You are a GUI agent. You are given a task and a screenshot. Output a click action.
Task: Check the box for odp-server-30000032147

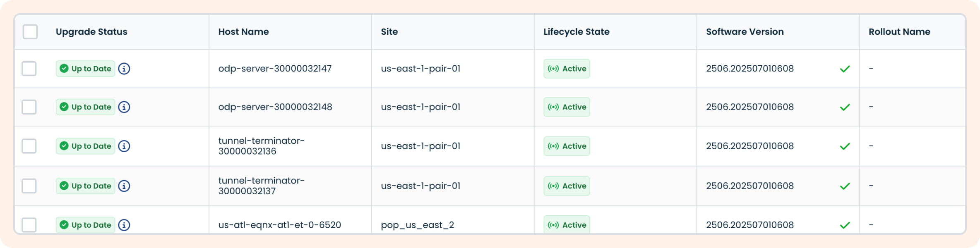(29, 69)
